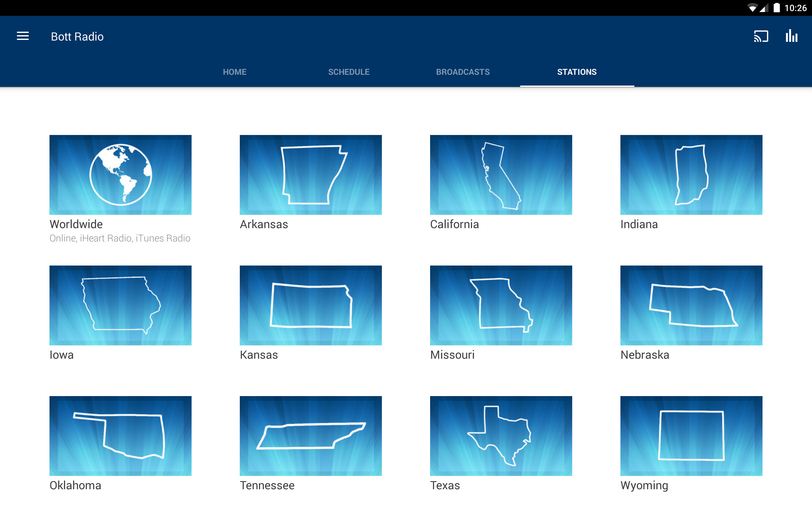The height and width of the screenshot is (507, 812).
Task: Go to the Schedule tab
Action: coord(349,72)
